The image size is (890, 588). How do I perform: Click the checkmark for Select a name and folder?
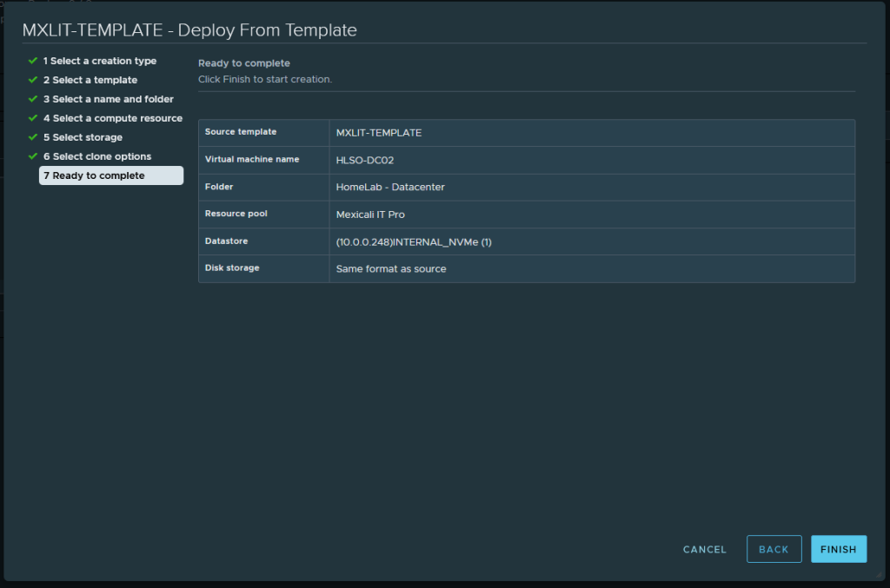point(33,99)
